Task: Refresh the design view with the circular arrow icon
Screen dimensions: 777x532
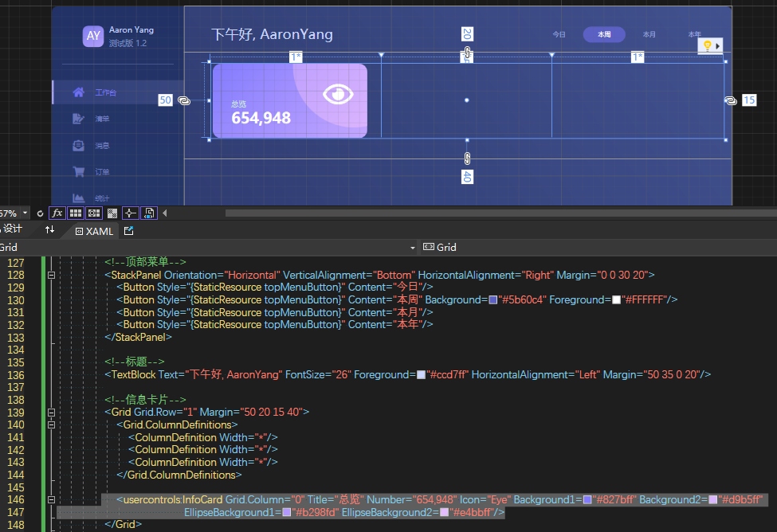Action: tap(40, 213)
